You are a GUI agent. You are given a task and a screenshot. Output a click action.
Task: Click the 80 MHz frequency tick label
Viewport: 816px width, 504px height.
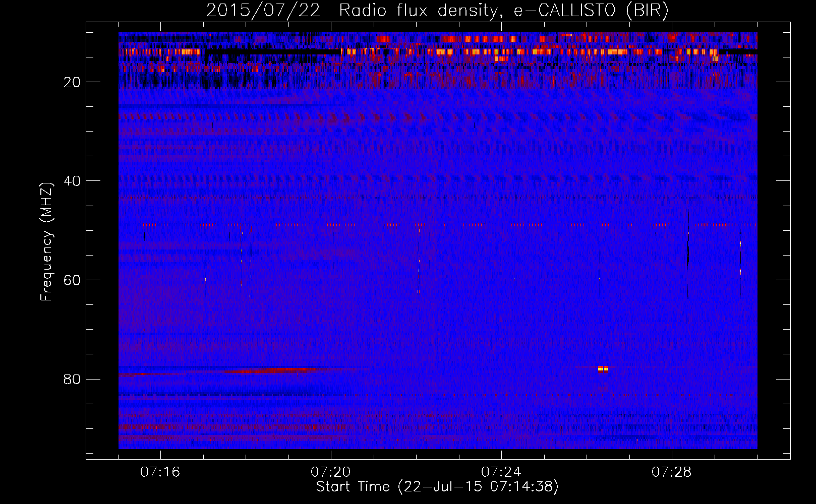(73, 379)
